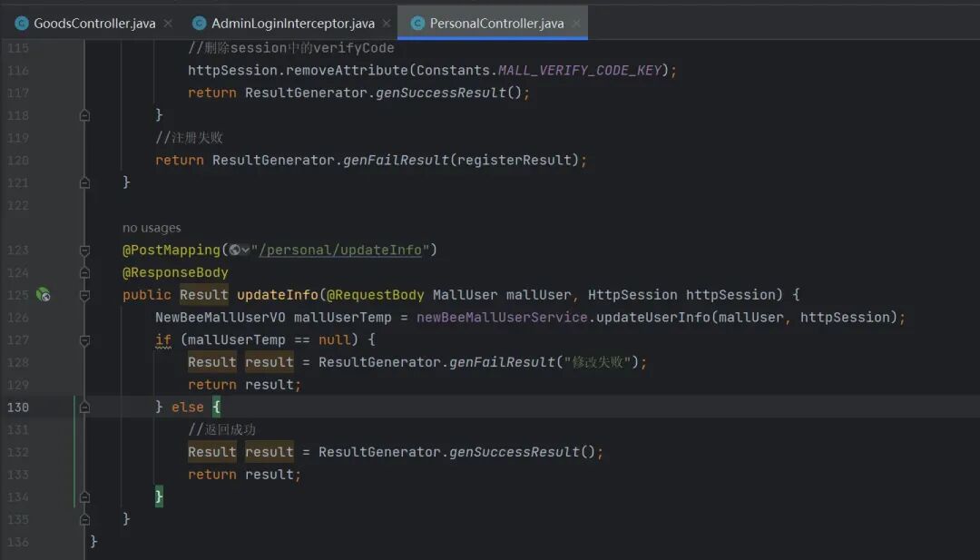Click line number 125 in the gutter
980x560 pixels.
[18, 295]
